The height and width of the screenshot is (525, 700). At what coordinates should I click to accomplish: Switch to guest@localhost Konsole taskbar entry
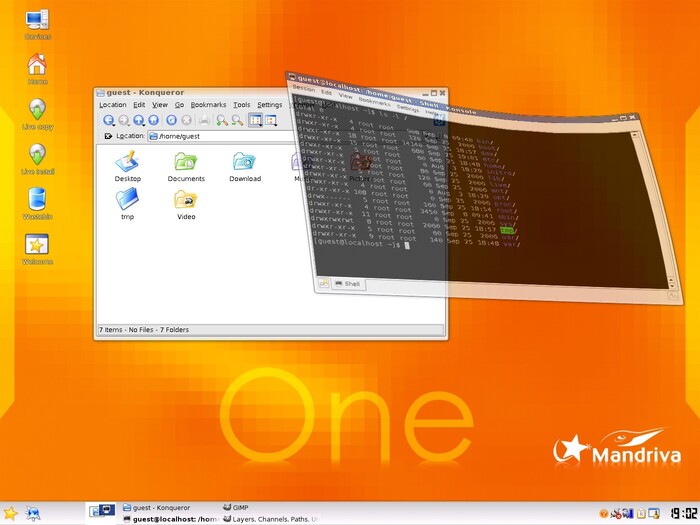pos(171,519)
